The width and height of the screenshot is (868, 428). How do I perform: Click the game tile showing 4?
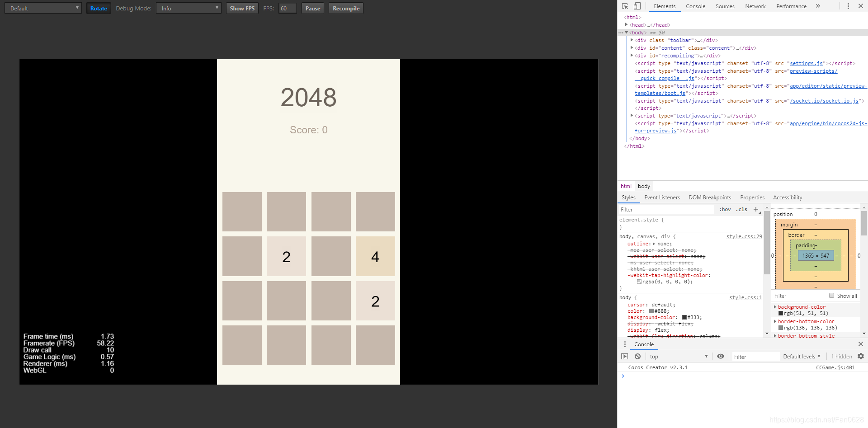[375, 256]
